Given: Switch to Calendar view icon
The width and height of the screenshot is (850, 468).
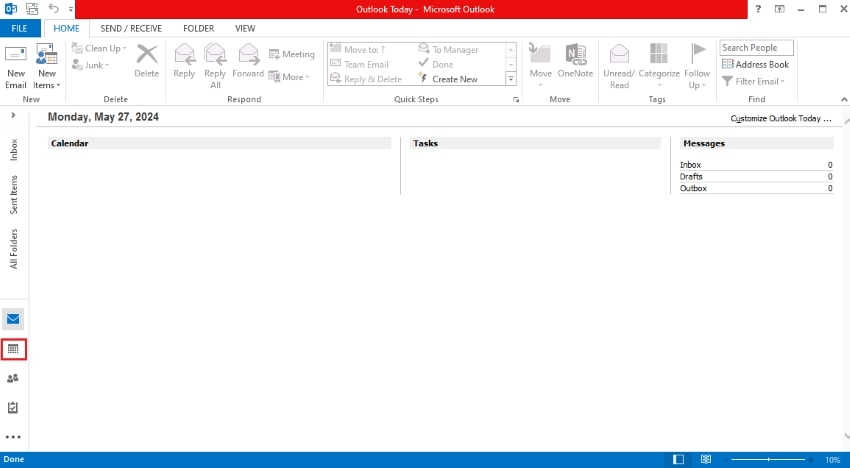Looking at the screenshot, I should [x=14, y=349].
